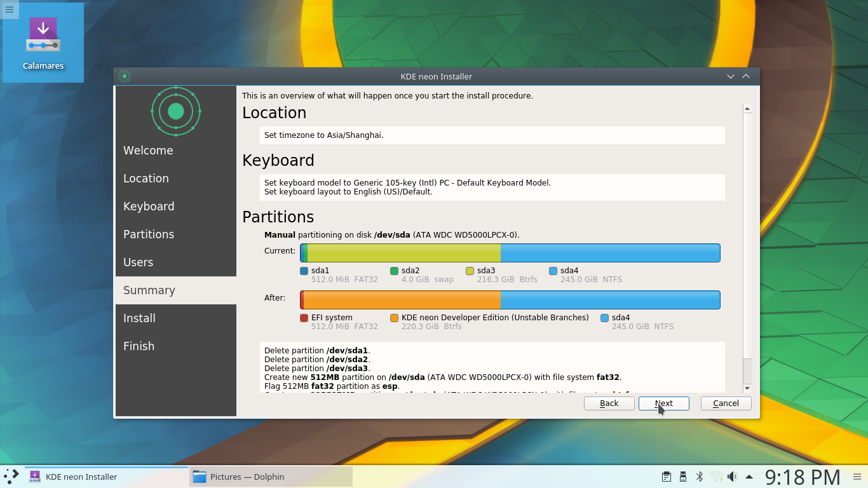Click the '220.3 GiB Btrfs' label
Viewport: 868px width, 488px height.
(x=431, y=327)
